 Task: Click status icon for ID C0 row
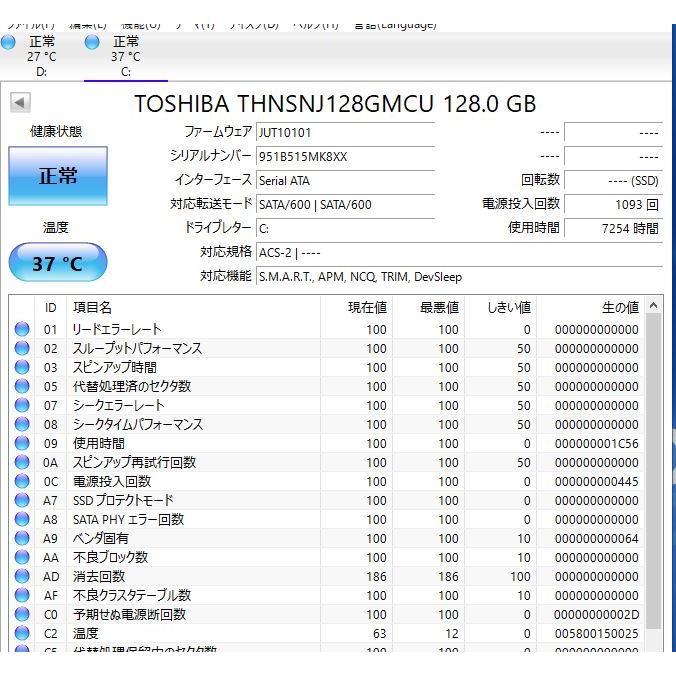click(22, 614)
